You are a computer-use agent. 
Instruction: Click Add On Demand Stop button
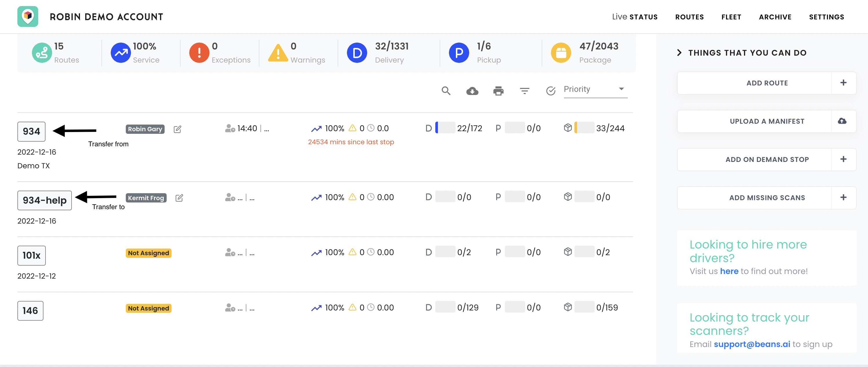click(x=766, y=160)
